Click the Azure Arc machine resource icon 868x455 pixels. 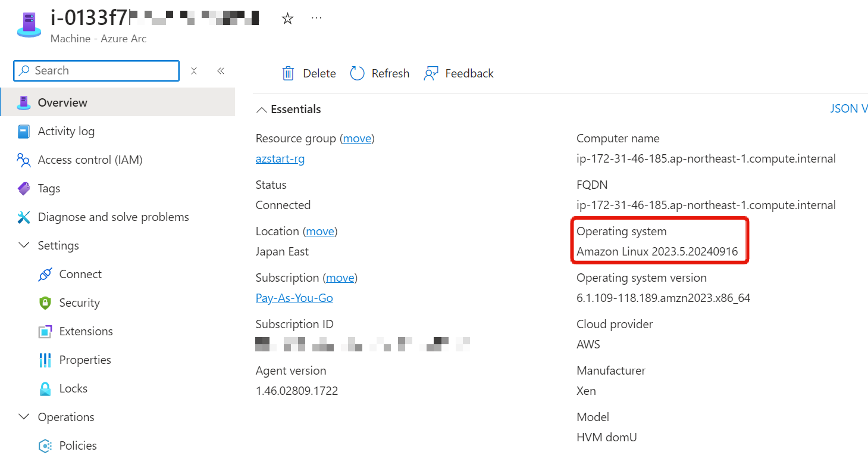pyautogui.click(x=29, y=25)
